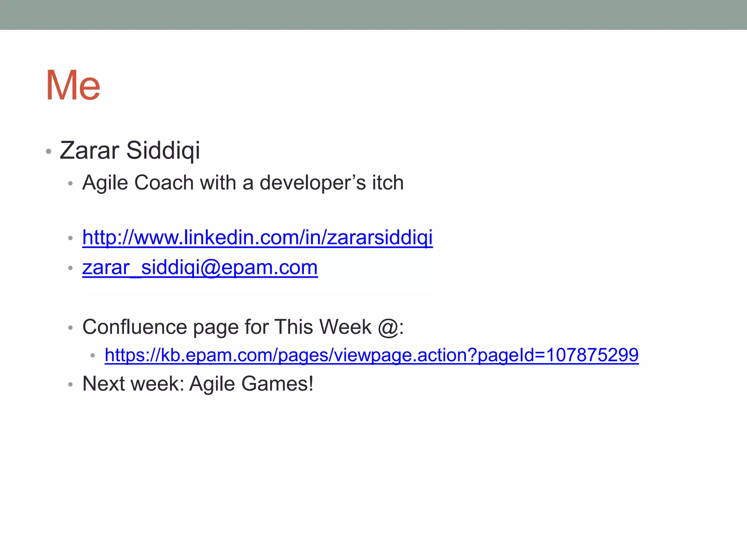Image resolution: width=747 pixels, height=560 pixels.
Task: Click the word 'developer’s' in the subtitle
Action: tap(313, 183)
